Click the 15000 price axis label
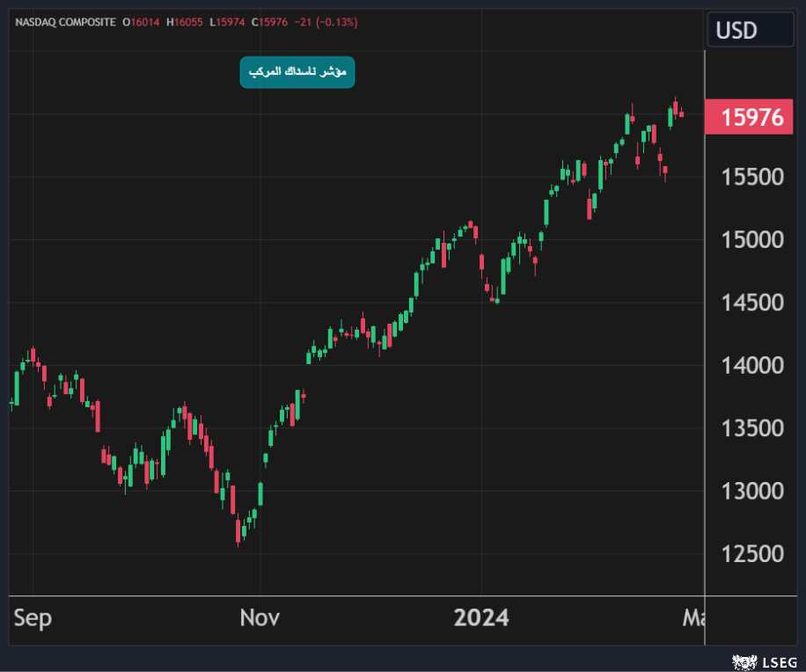806x672 pixels. tap(752, 240)
